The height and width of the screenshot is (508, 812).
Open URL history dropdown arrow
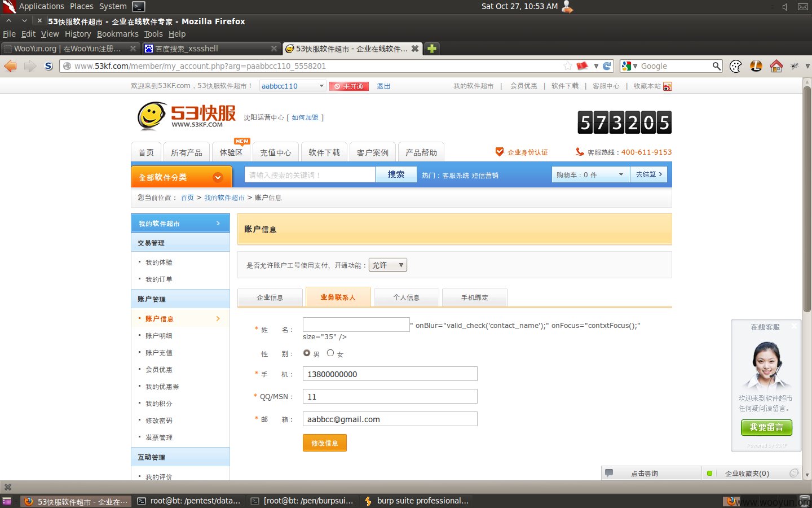(596, 66)
